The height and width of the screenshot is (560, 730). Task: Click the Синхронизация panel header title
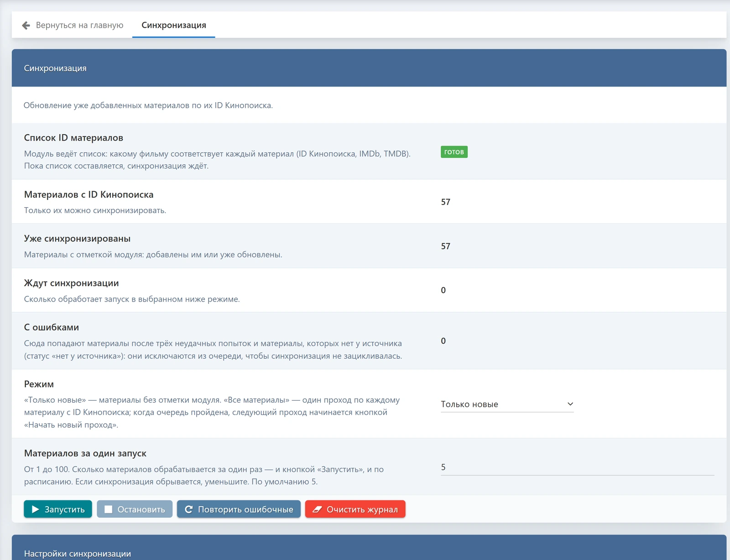[55, 68]
